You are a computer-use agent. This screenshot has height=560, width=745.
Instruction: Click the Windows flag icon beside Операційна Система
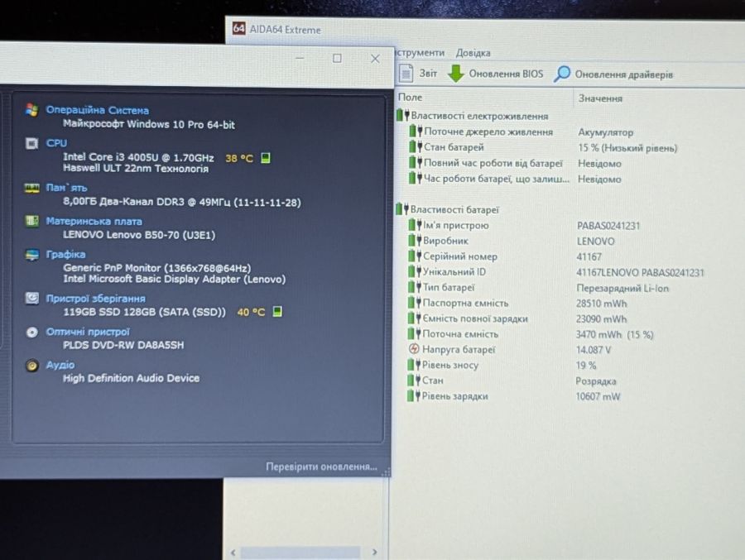(x=31, y=110)
